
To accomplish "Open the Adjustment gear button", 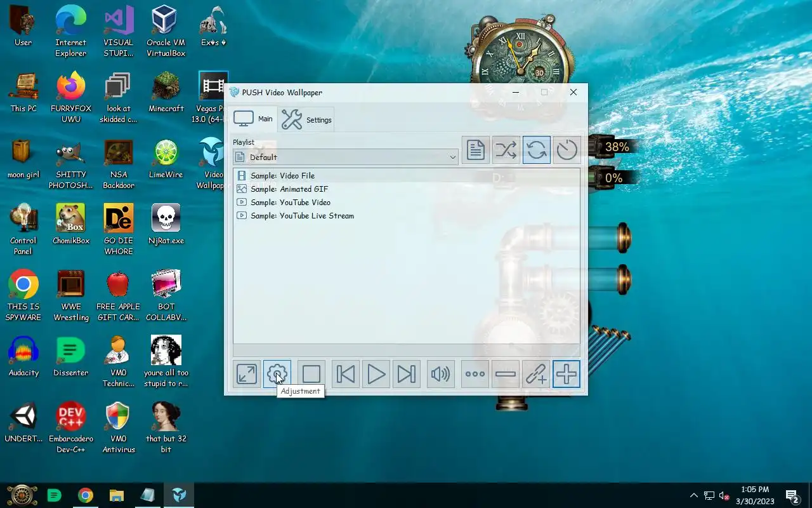I will pyautogui.click(x=277, y=374).
